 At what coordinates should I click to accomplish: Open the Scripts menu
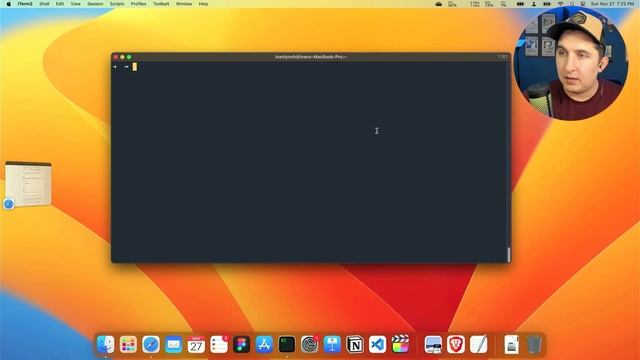pyautogui.click(x=117, y=4)
